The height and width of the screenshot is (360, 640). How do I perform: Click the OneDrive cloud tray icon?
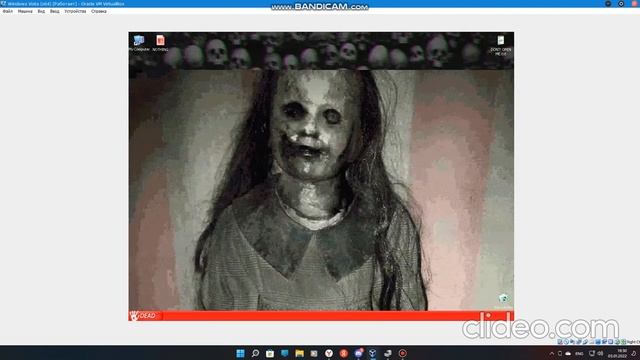568,353
